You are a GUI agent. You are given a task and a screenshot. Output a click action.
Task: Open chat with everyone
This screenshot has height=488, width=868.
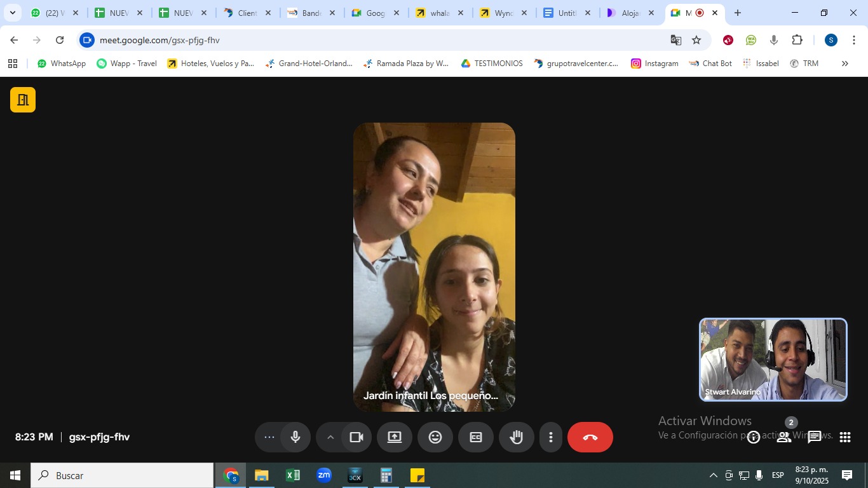(815, 437)
